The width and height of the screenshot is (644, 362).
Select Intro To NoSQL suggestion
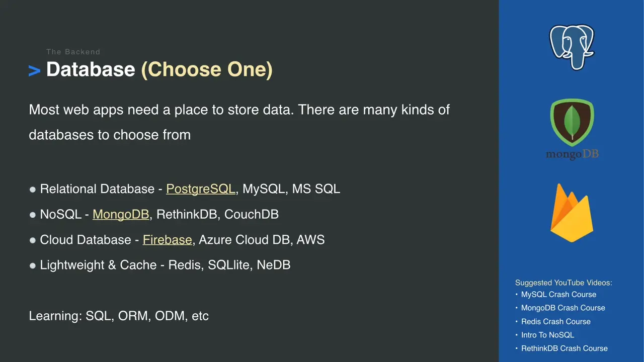pos(547,335)
